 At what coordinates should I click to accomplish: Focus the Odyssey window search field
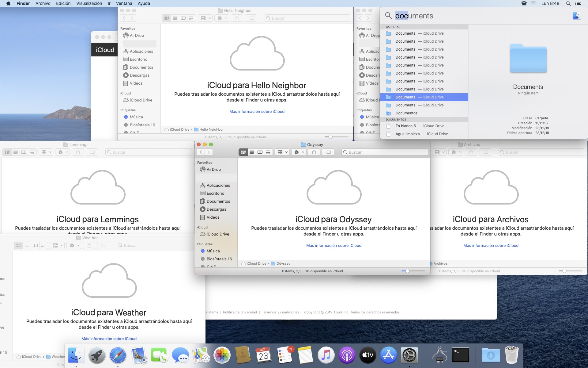pos(385,152)
